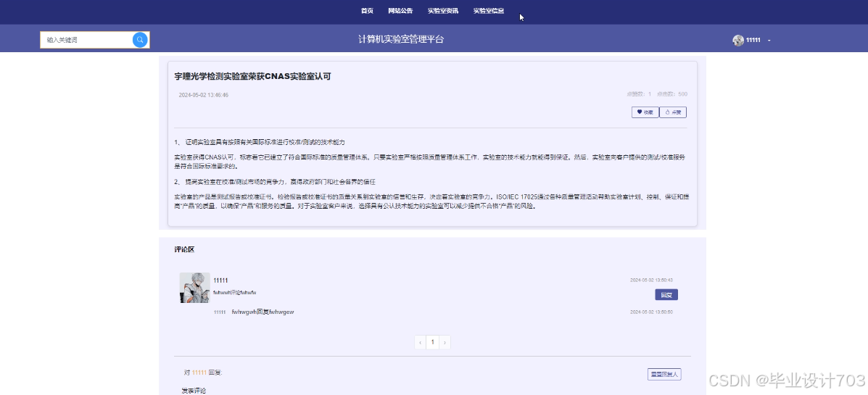Click the blue search magnifier icon
The width and height of the screenshot is (868, 395).
pos(140,40)
